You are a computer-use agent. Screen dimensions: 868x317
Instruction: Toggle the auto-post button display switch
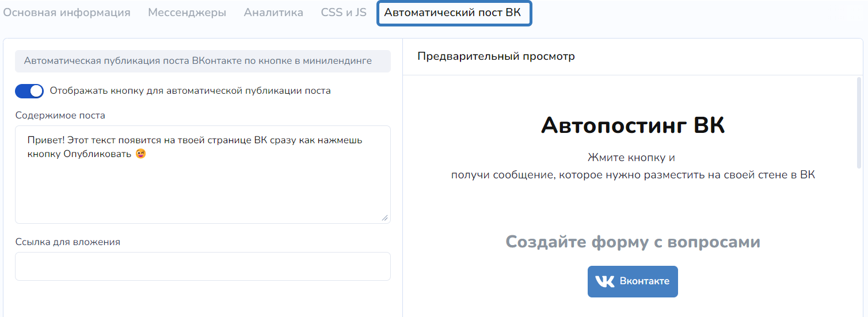click(29, 91)
